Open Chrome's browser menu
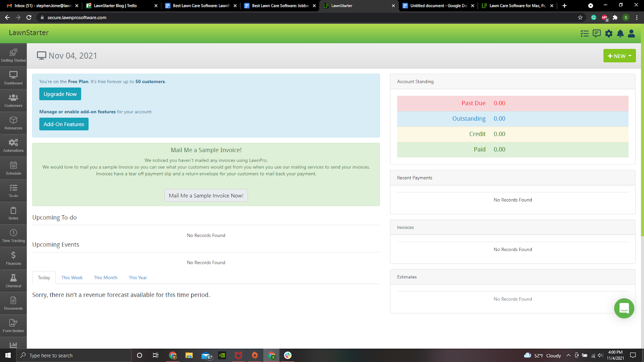The width and height of the screenshot is (644, 362). [636, 17]
